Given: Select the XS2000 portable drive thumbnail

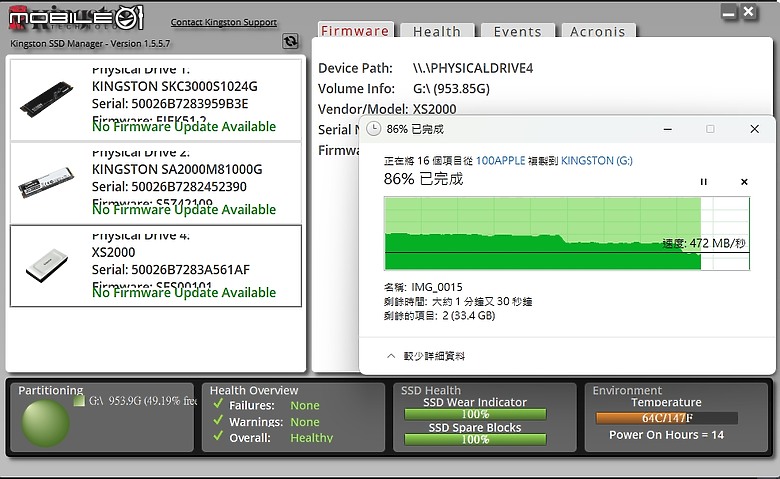Looking at the screenshot, I should click(x=47, y=266).
